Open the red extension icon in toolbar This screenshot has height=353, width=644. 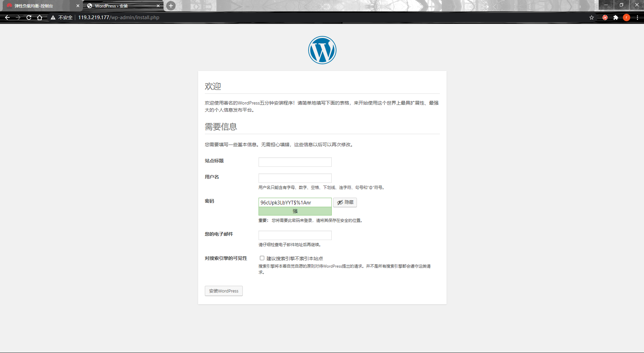point(605,17)
